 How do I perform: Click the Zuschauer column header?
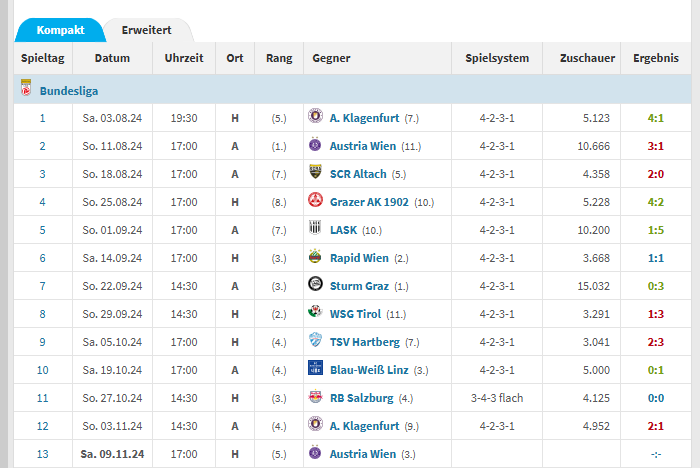(x=587, y=58)
